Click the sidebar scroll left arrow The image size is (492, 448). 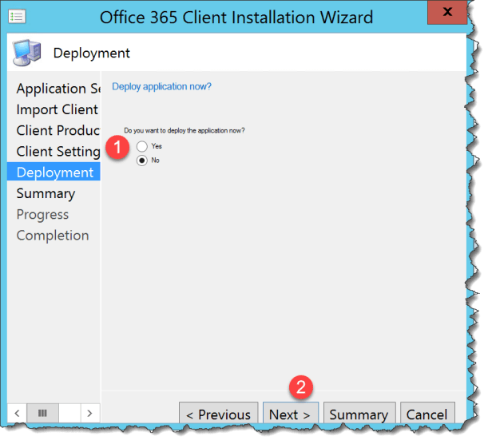pos(17,413)
